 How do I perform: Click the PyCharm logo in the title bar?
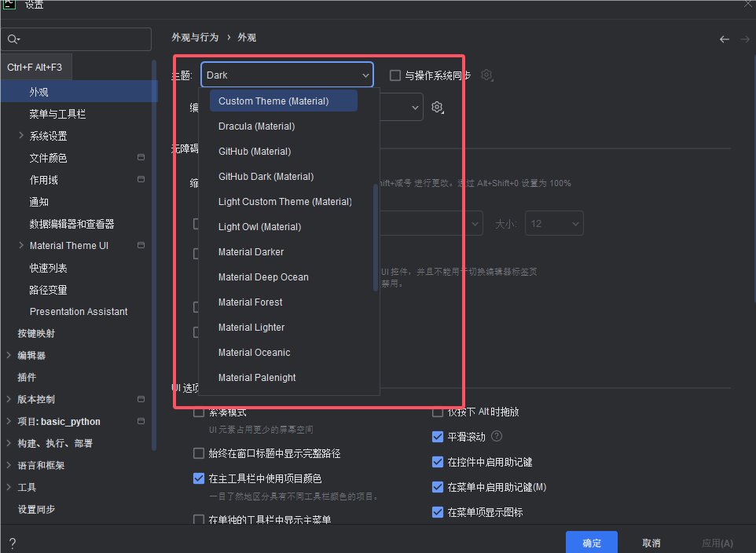coord(9,4)
